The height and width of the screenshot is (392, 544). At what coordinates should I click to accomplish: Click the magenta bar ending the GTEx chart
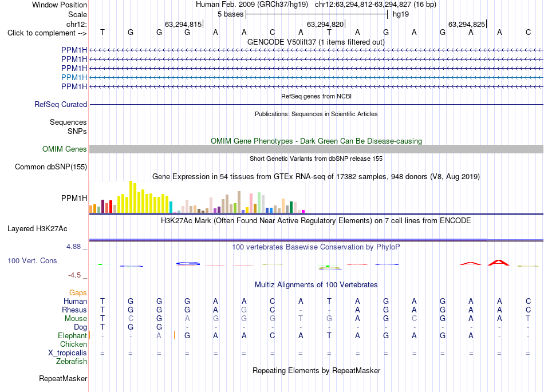pos(303,211)
